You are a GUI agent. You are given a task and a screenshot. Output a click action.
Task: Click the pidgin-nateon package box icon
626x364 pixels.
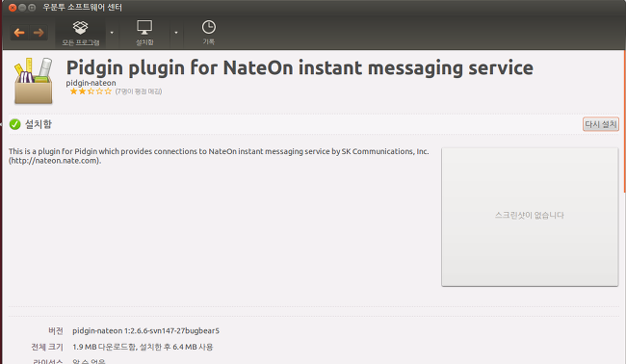pyautogui.click(x=34, y=81)
